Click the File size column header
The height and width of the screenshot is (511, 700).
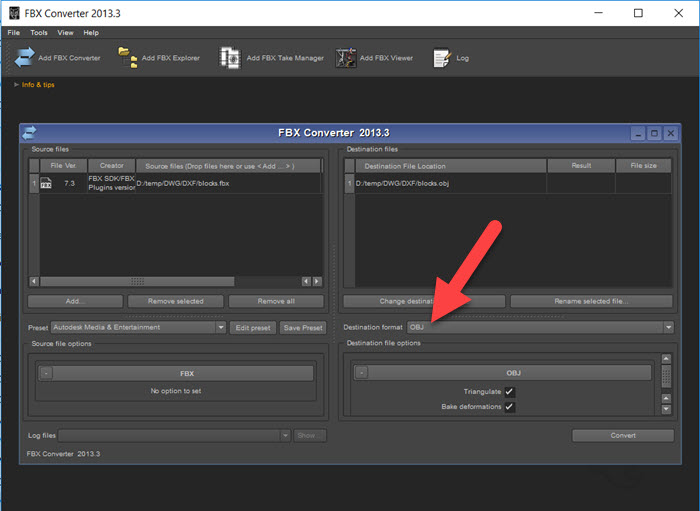643,166
